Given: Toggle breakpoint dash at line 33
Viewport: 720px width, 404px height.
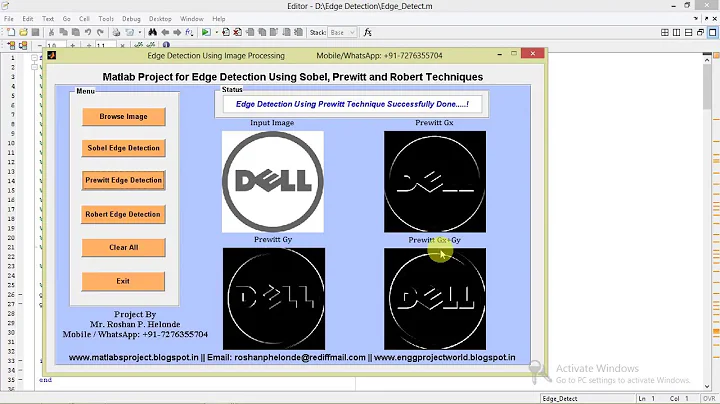Looking at the screenshot, I should click(21, 361).
